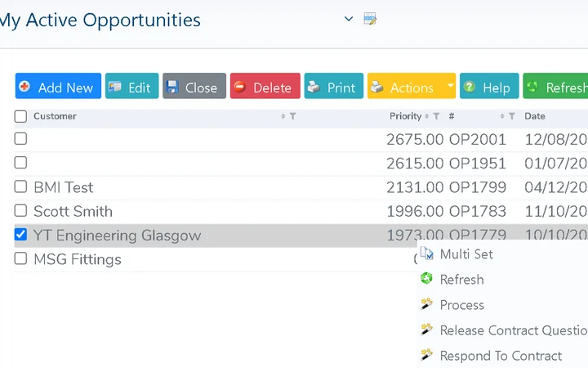Click the OP1951 opportunity number
Viewport: 588px width, 368px height.
coord(478,164)
